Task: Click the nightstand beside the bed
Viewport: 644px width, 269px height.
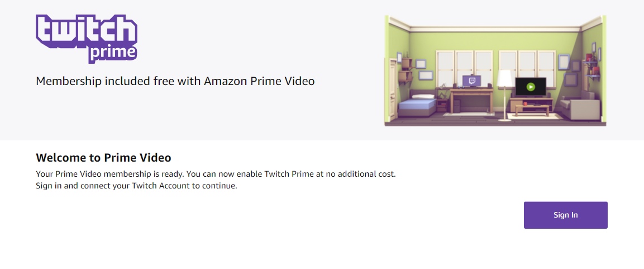Action: (x=442, y=105)
